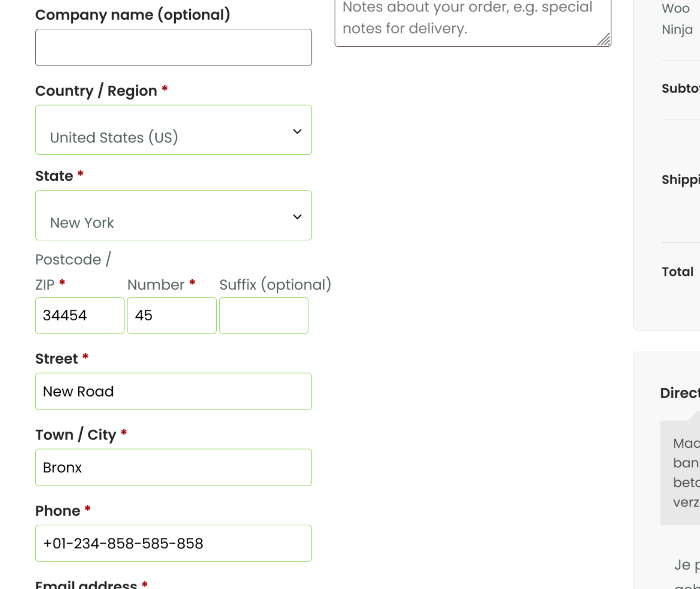700x589 pixels.
Task: Click the Town / City field with Bronx
Action: [x=173, y=468]
